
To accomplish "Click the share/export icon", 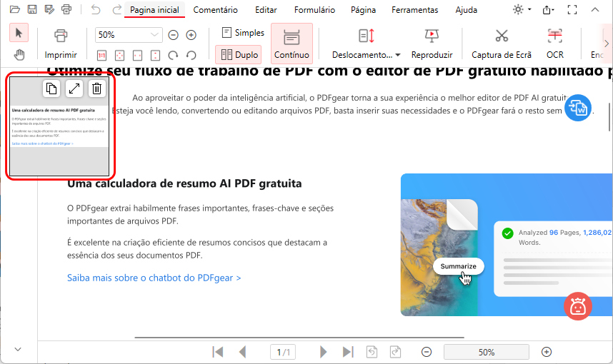I will (x=548, y=10).
